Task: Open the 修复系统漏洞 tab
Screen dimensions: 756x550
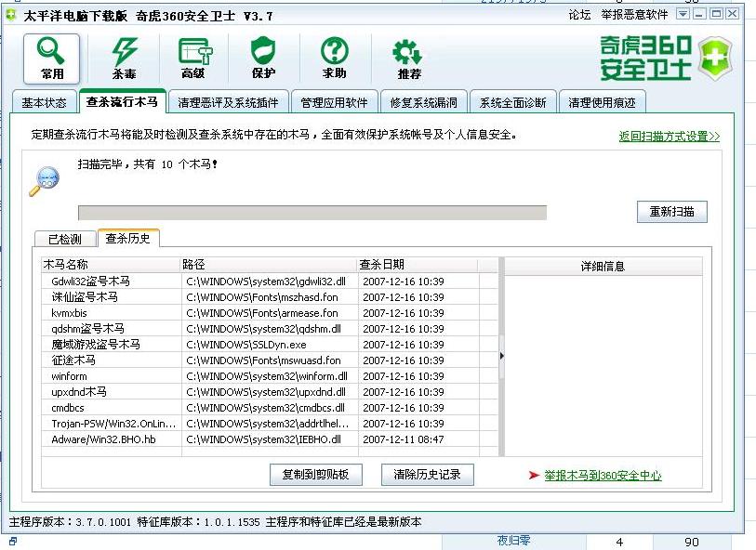Action: pos(424,102)
